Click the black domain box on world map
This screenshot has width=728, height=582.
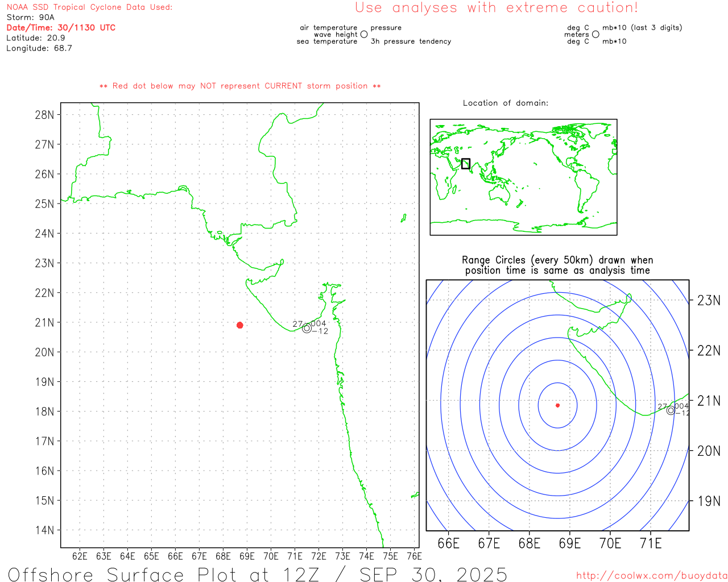[x=466, y=164]
